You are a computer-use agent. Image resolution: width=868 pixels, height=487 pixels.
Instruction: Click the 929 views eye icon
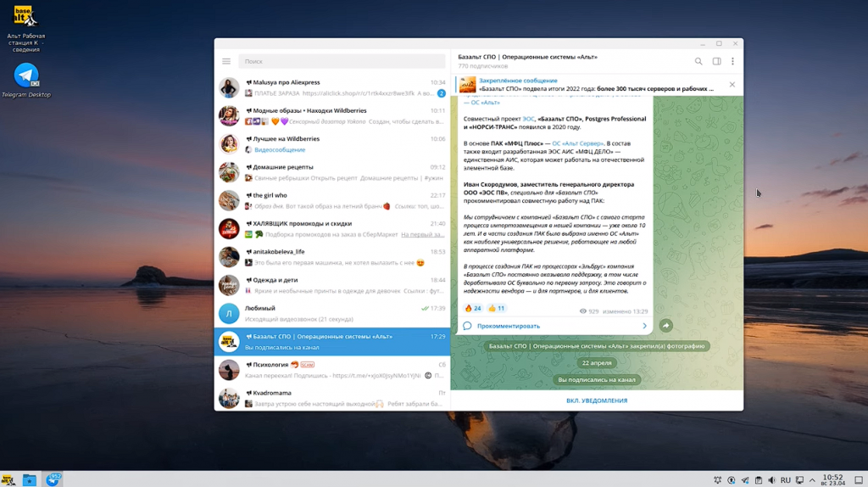coord(583,311)
